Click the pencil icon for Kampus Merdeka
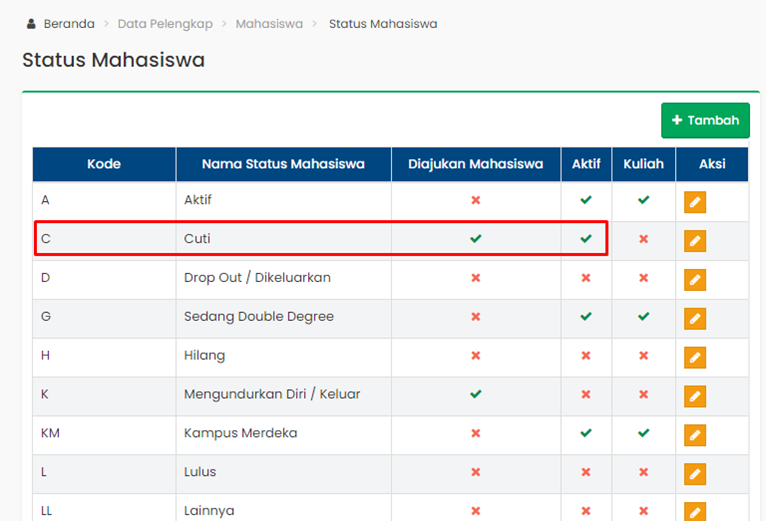The image size is (766, 521). pyautogui.click(x=695, y=435)
